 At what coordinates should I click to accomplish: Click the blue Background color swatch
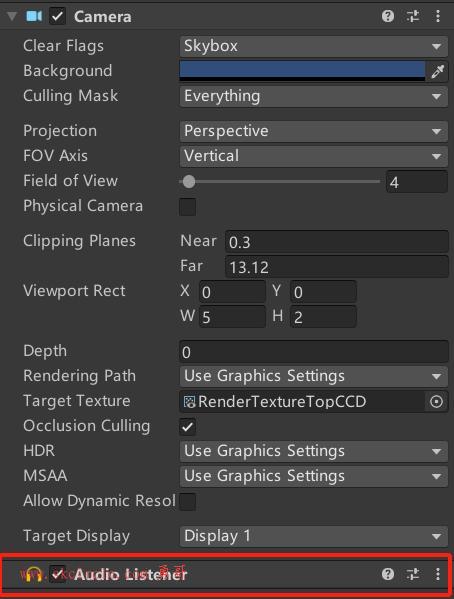click(x=302, y=71)
